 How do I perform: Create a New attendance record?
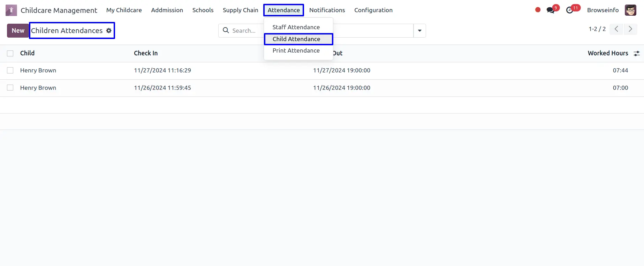(x=18, y=31)
